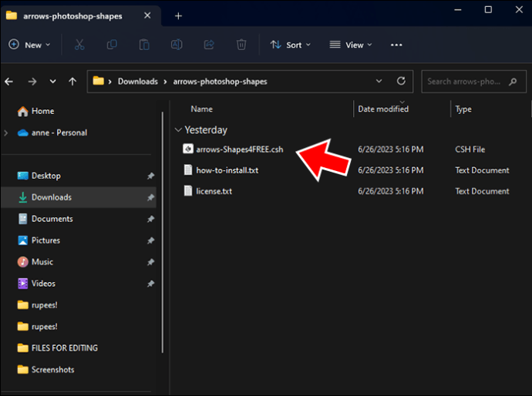Select the arrows-Shapes4FREE.csh file

[239, 149]
